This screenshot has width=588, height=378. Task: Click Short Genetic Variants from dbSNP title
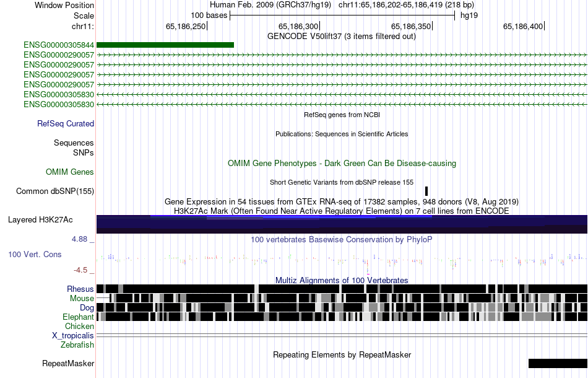[342, 182]
